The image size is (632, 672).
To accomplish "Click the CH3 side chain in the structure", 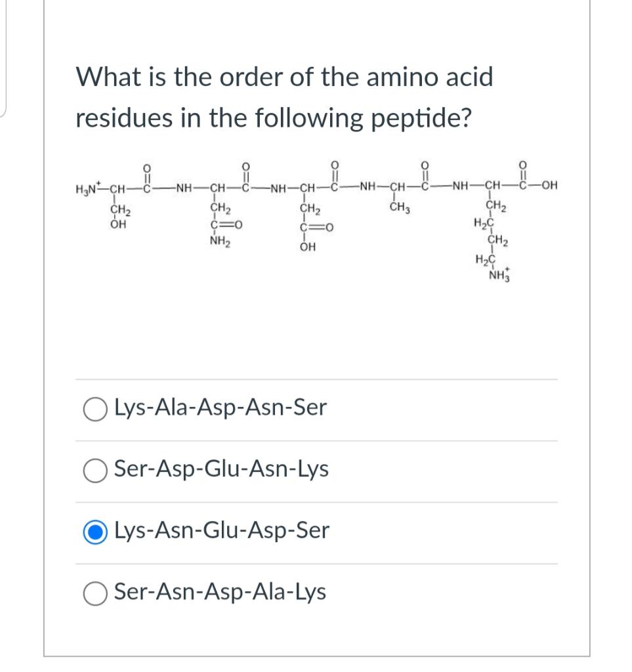I will [400, 208].
